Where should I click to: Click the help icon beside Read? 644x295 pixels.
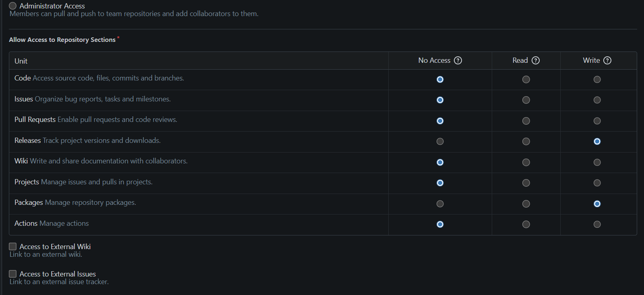(536, 60)
